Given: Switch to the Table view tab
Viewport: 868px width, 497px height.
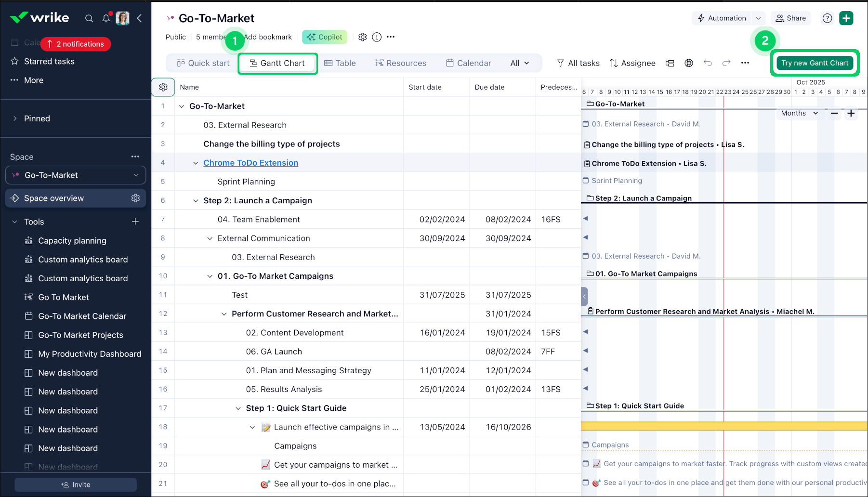Looking at the screenshot, I should pyautogui.click(x=340, y=63).
